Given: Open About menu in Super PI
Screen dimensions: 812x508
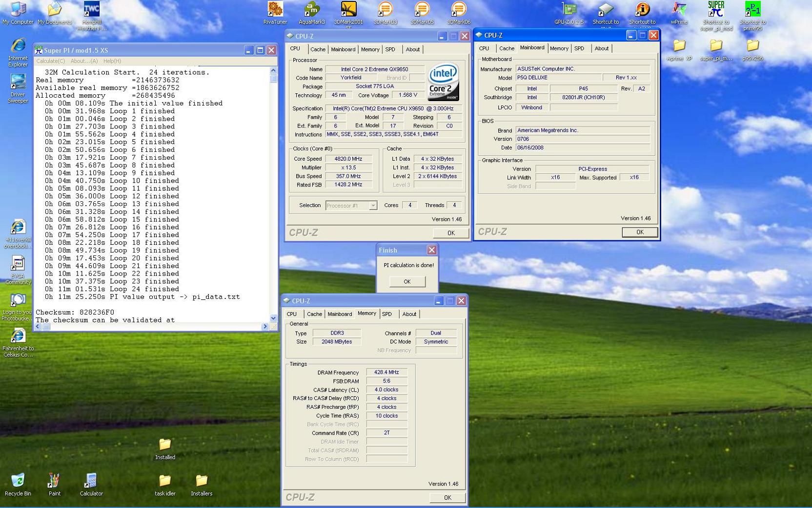Looking at the screenshot, I should click(x=84, y=61).
